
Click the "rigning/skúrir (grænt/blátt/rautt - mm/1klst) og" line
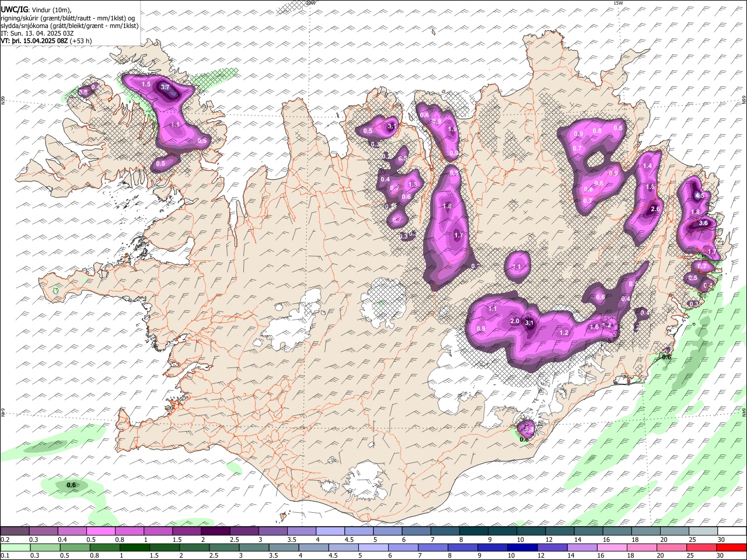[x=69, y=17]
